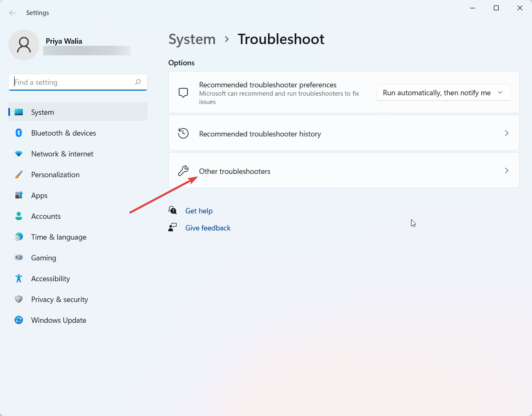This screenshot has width=532, height=416.
Task: Select the Accounts person icon
Action: (19, 216)
